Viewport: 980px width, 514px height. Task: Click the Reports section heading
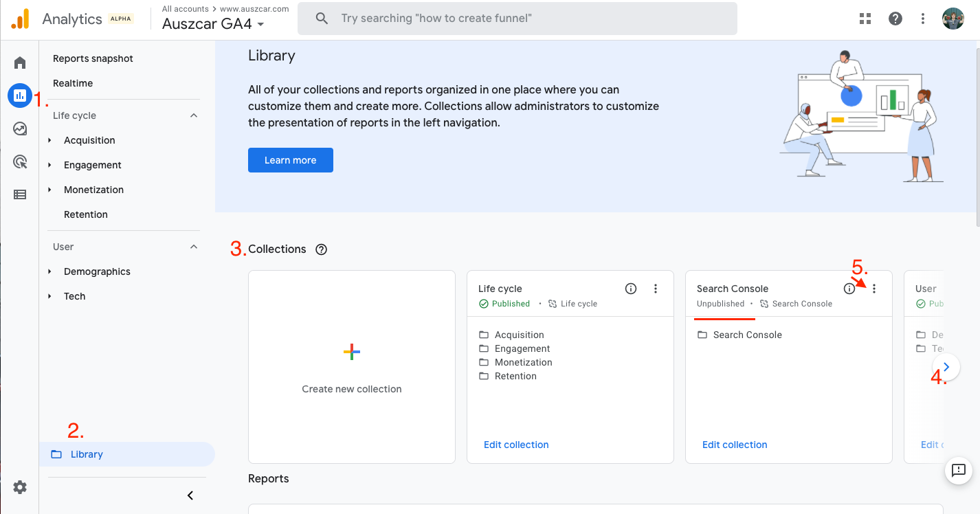269,478
